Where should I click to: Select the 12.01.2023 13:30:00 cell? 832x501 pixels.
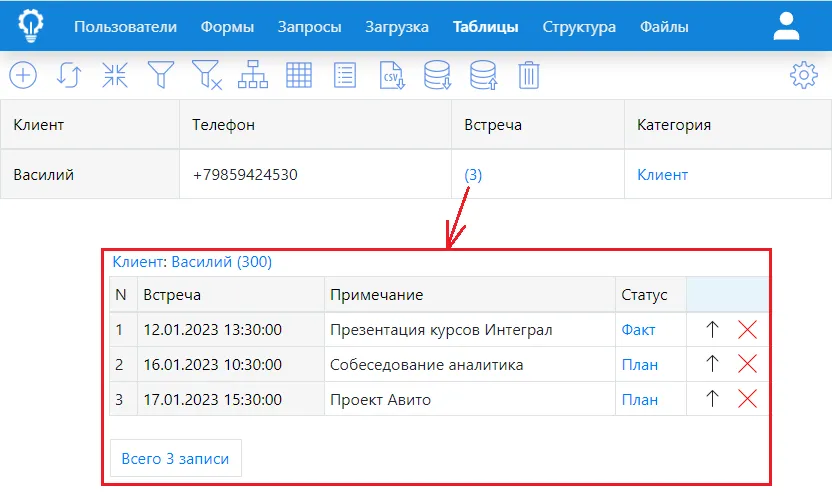pos(231,330)
